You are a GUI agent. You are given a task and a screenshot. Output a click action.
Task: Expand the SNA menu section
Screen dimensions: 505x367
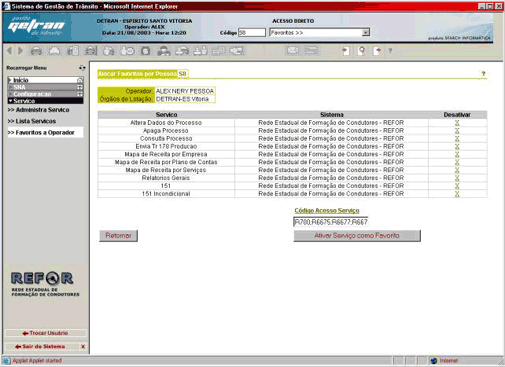pyautogui.click(x=45, y=87)
